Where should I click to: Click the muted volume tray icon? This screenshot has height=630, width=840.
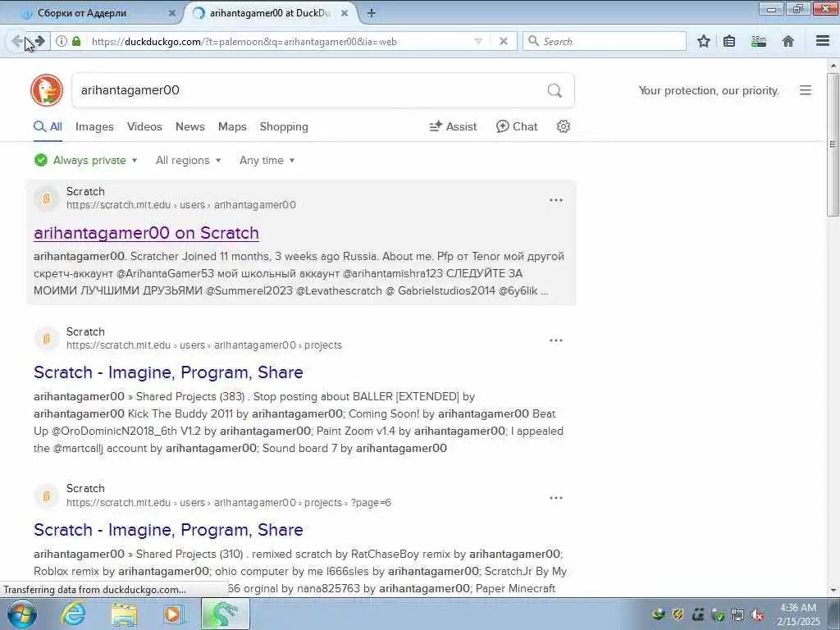tap(757, 614)
